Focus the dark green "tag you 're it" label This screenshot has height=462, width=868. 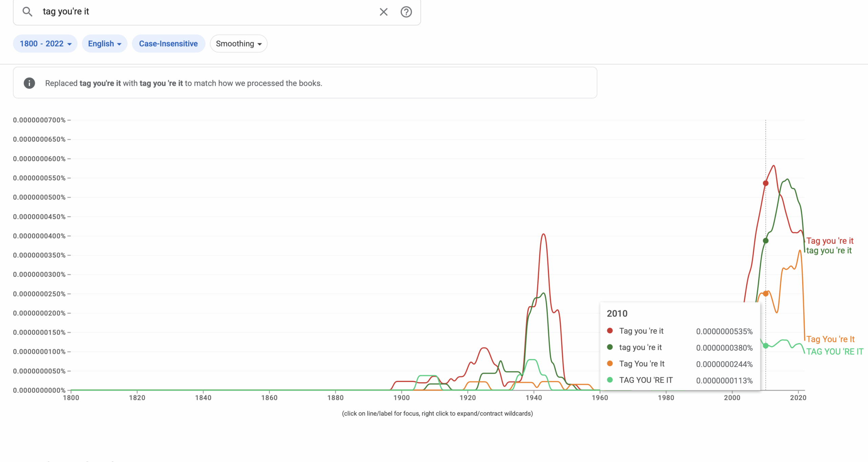pos(829,251)
